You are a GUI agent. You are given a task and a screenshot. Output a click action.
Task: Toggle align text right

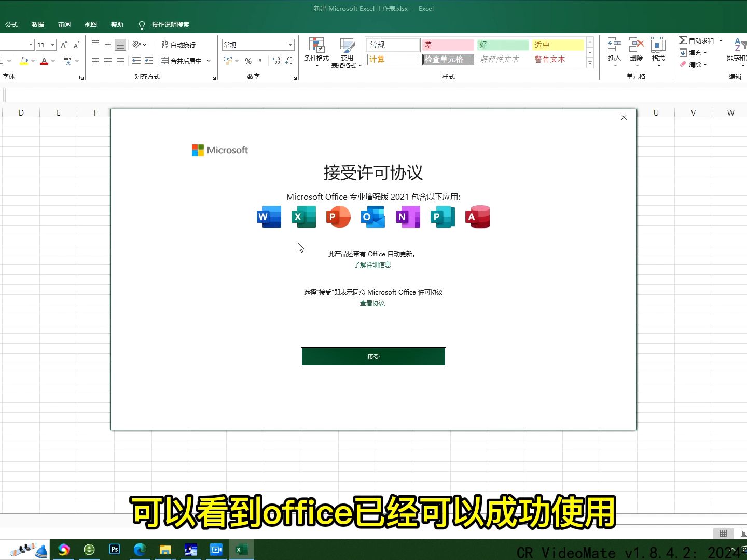pos(120,61)
